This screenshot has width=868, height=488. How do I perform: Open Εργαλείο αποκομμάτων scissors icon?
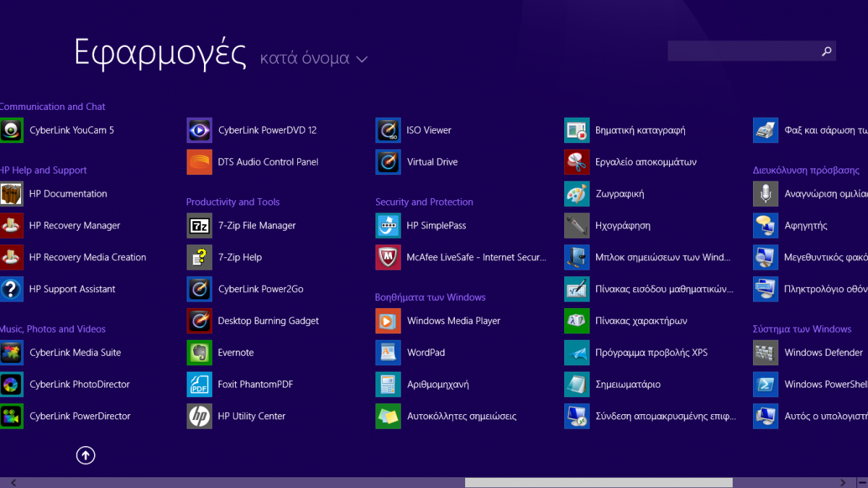tap(576, 162)
